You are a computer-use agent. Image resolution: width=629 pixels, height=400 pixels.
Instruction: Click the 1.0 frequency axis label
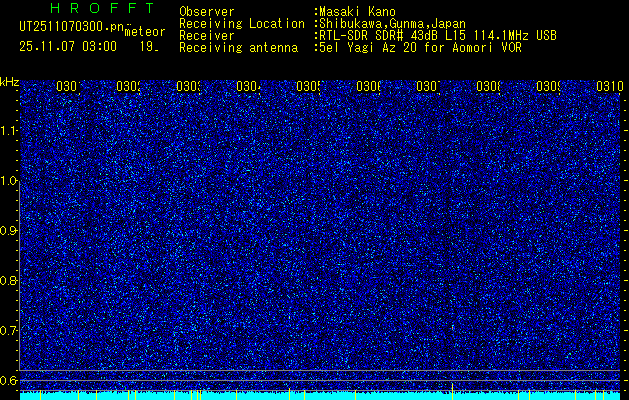[9, 181]
